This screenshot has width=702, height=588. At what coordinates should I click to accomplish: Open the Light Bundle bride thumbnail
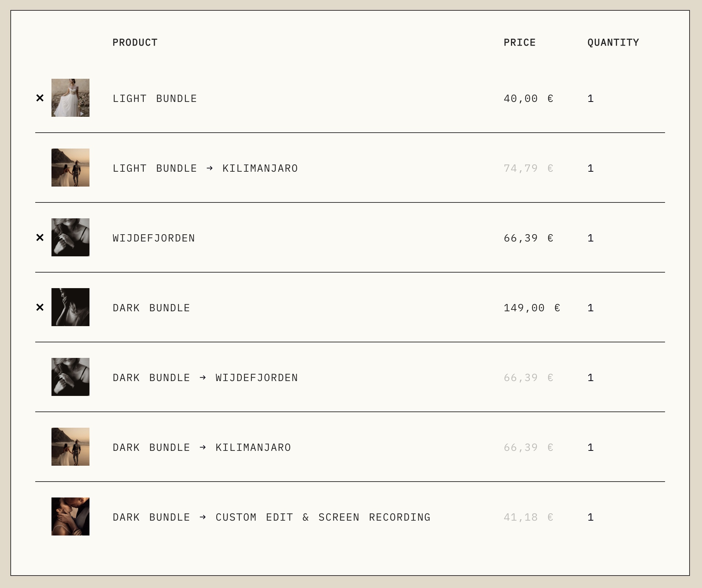pyautogui.click(x=70, y=98)
